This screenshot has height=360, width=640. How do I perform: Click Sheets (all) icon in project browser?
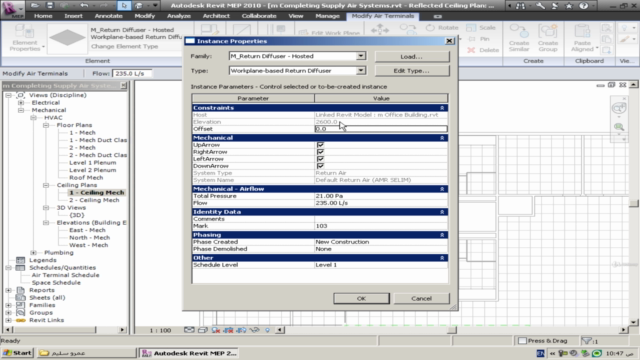[20, 298]
